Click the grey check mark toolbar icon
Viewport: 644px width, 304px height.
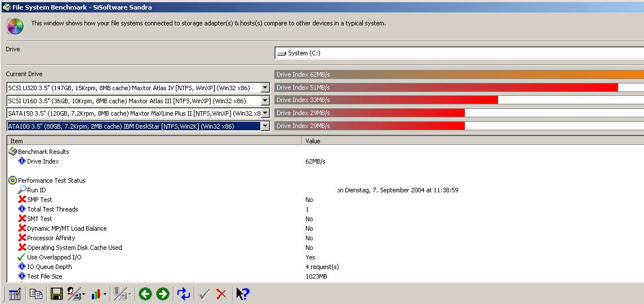pos(205,294)
